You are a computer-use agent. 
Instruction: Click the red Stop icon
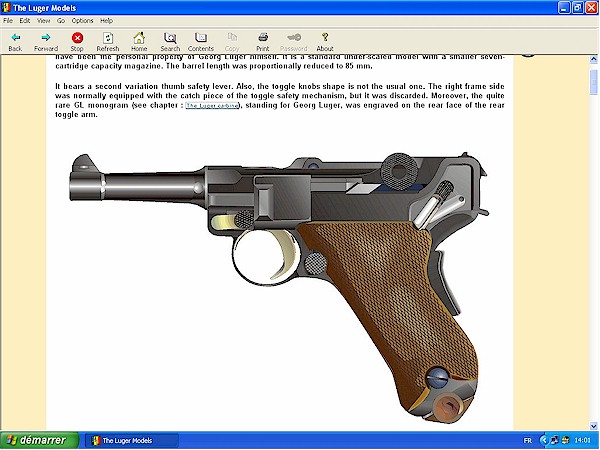[x=77, y=38]
